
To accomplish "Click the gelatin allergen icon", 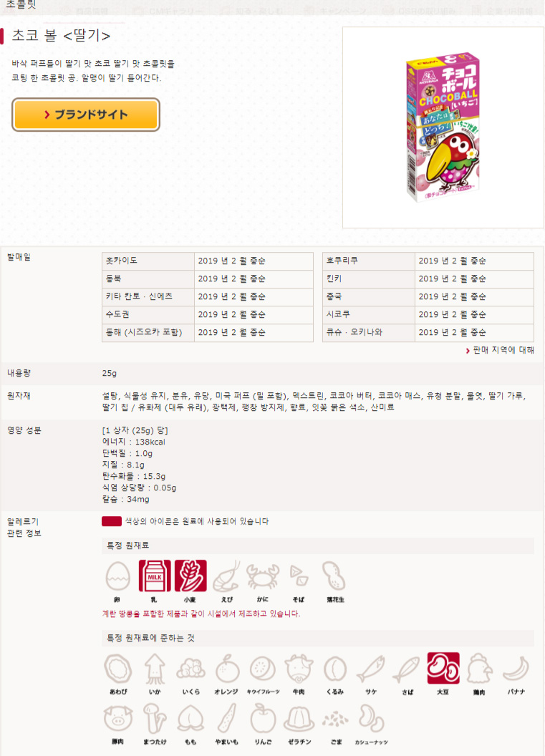I will tap(299, 719).
